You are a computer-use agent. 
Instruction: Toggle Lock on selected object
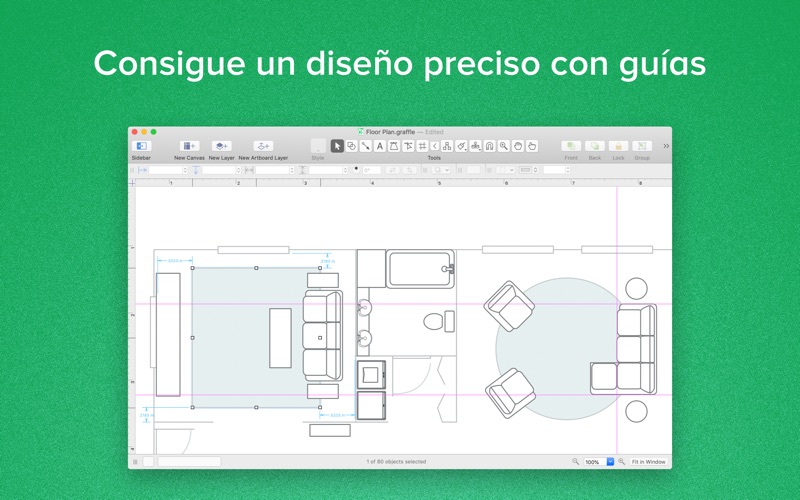[x=618, y=146]
